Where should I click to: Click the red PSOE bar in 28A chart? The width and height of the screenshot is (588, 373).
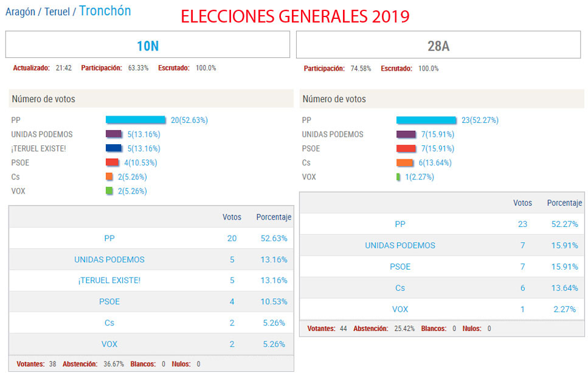coord(406,148)
